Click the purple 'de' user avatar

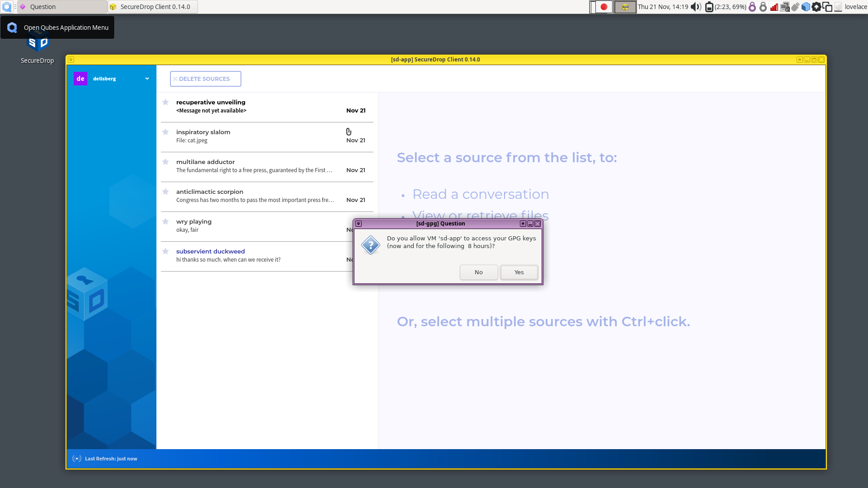pyautogui.click(x=80, y=79)
